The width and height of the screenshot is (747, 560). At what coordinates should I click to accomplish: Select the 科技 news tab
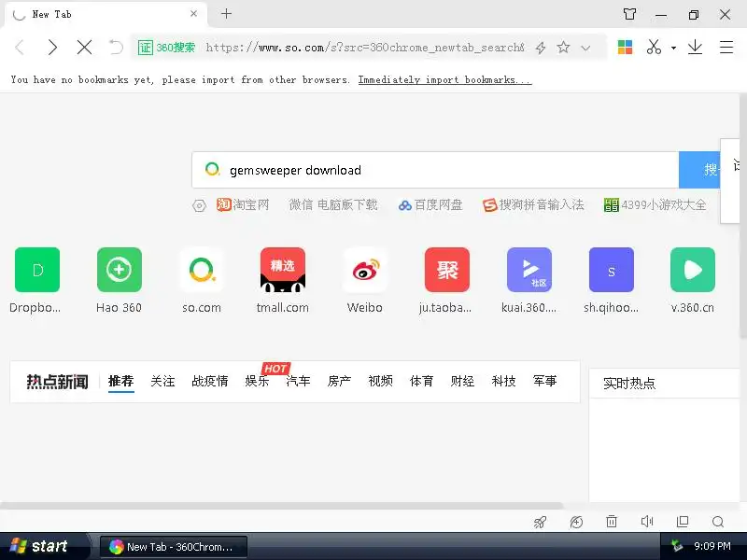[x=503, y=382]
